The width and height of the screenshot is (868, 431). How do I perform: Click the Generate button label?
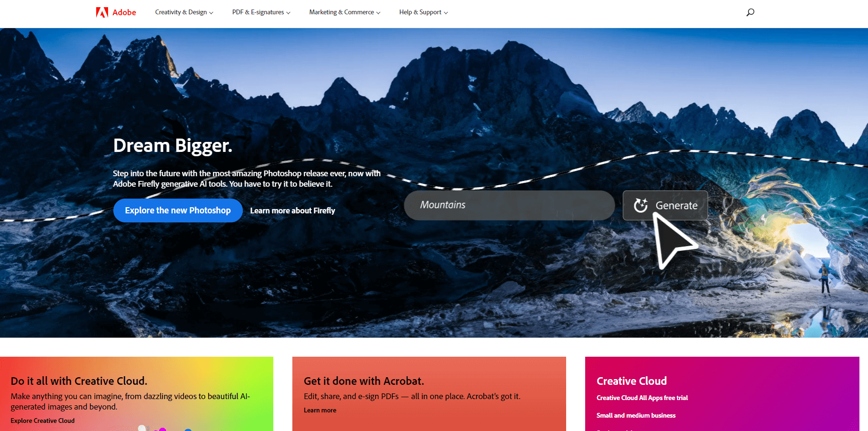point(676,205)
